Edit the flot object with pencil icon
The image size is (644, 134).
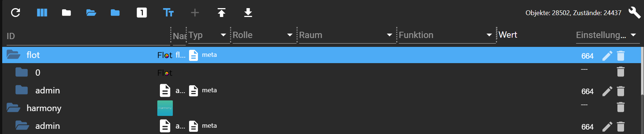(x=607, y=56)
